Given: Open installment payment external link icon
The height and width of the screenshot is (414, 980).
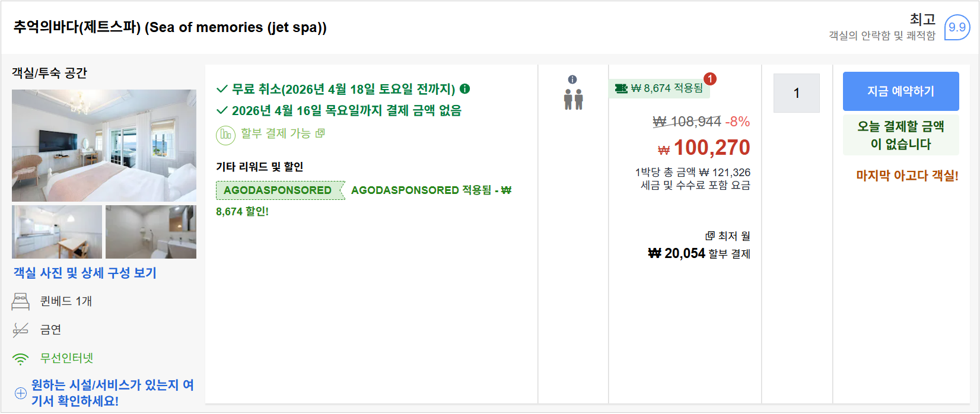Looking at the screenshot, I should click(320, 133).
